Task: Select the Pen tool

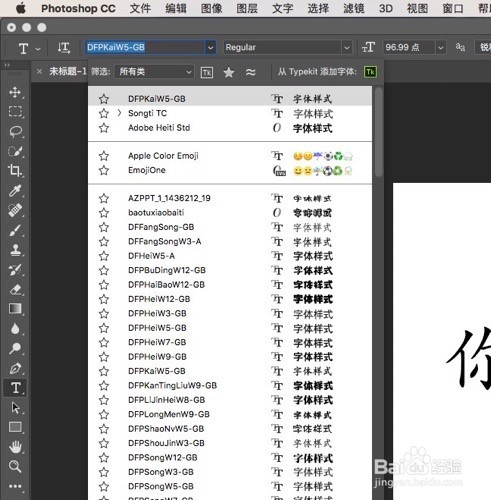Action: (x=15, y=368)
